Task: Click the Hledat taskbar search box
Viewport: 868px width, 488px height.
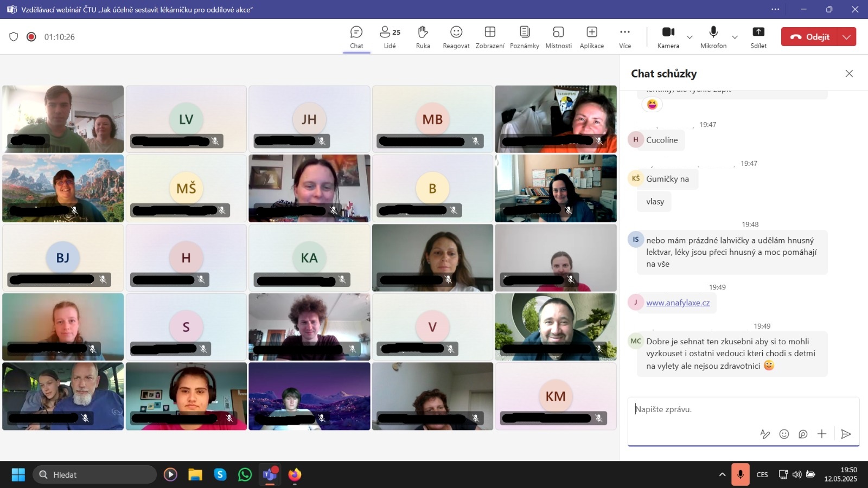Action: (94, 474)
